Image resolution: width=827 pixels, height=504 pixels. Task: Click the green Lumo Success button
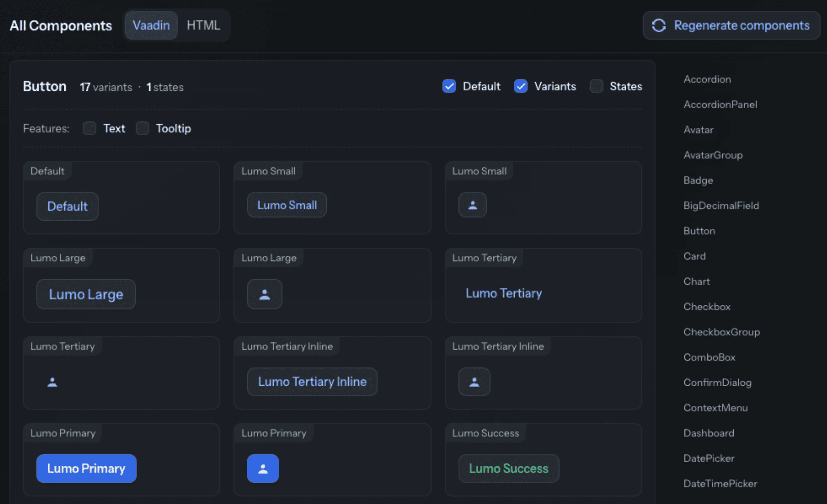(508, 468)
